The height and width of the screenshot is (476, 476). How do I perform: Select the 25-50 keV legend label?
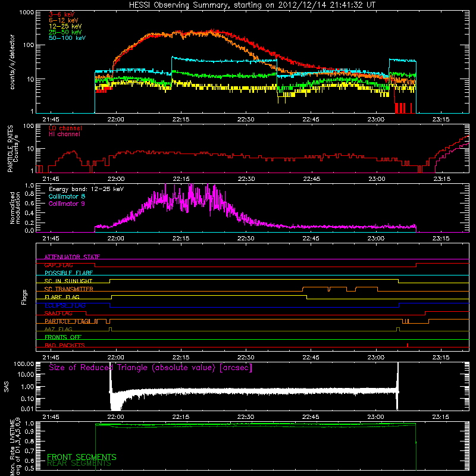(65, 32)
